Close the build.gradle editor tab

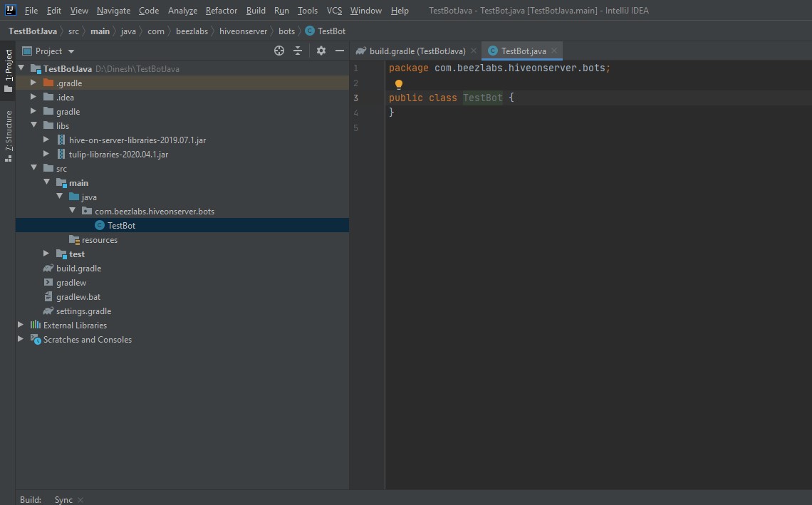coord(474,51)
